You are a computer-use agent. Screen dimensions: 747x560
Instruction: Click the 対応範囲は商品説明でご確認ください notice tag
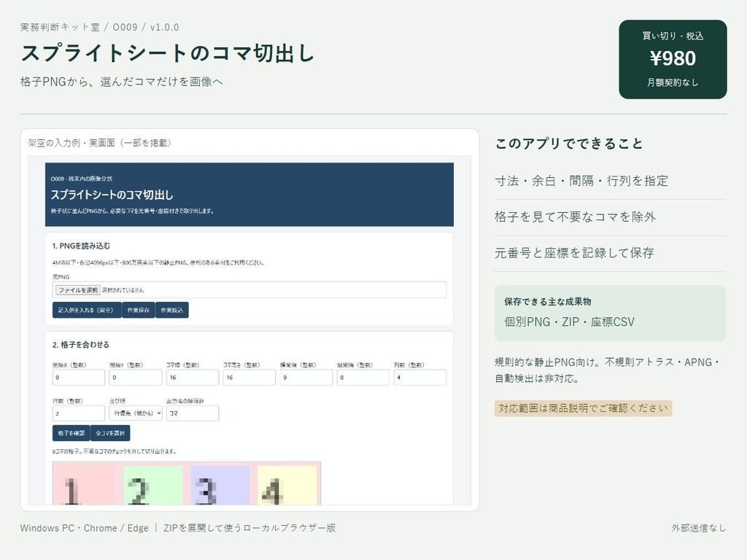coord(583,408)
